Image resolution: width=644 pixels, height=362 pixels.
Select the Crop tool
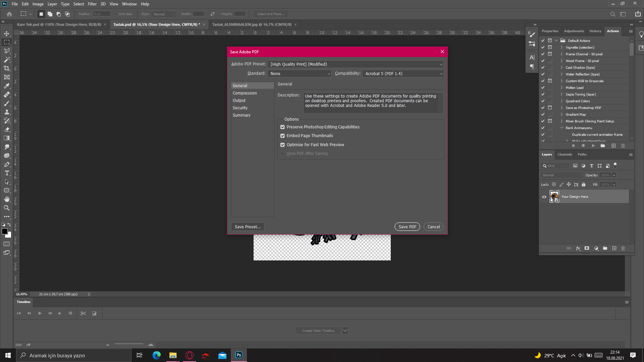pos(7,68)
